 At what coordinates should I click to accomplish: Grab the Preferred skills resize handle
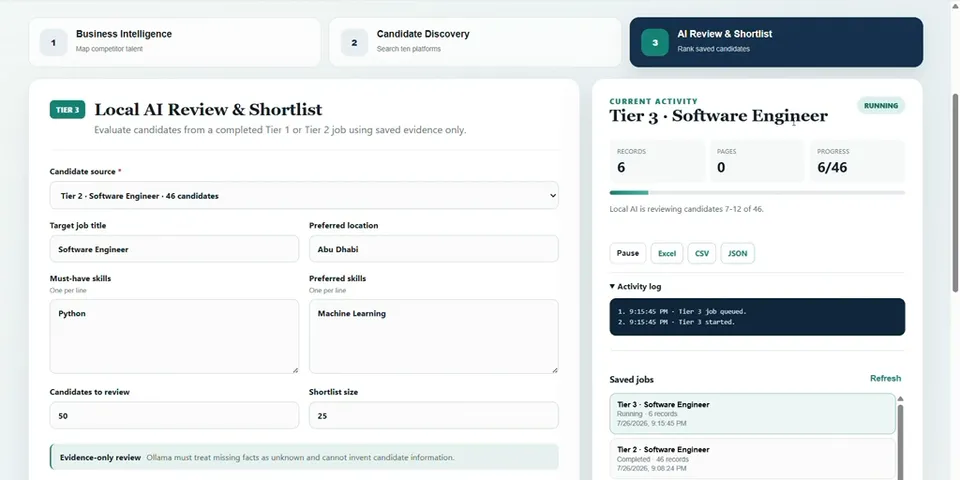tap(555, 370)
